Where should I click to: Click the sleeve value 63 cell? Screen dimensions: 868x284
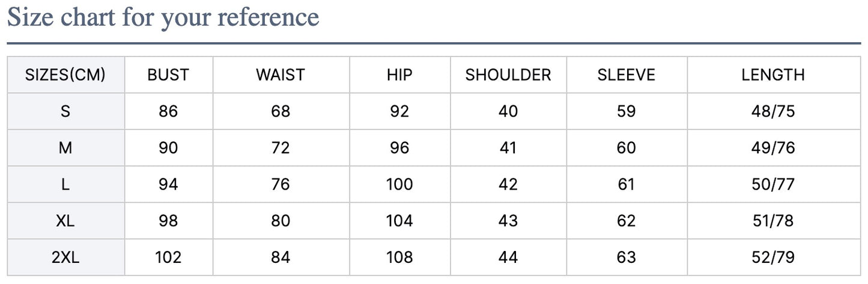pyautogui.click(x=626, y=258)
